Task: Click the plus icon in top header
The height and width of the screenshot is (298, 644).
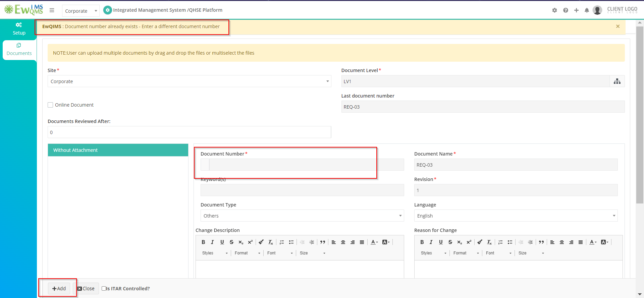Action: [576, 10]
